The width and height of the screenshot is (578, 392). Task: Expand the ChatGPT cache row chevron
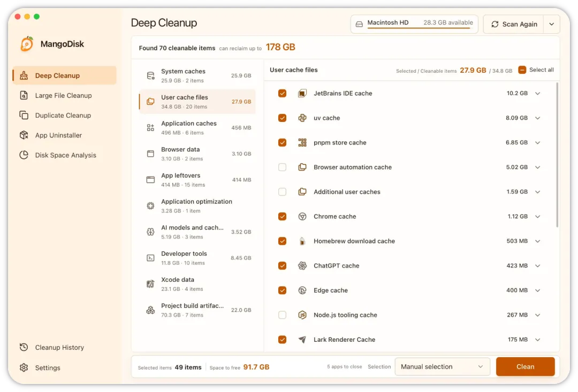(538, 266)
